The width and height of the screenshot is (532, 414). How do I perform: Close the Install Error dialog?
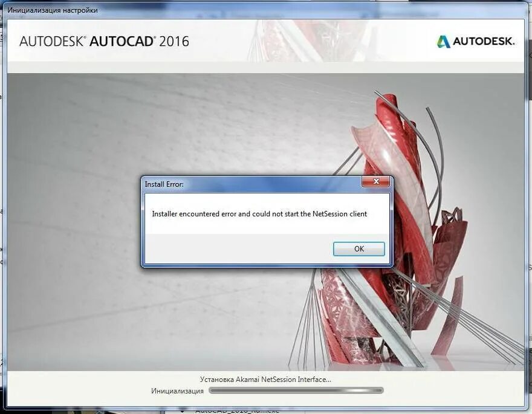click(x=375, y=181)
